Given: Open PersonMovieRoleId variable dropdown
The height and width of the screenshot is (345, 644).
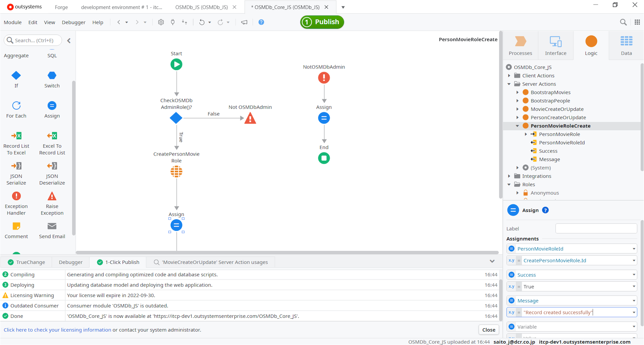Looking at the screenshot, I should [x=634, y=249].
